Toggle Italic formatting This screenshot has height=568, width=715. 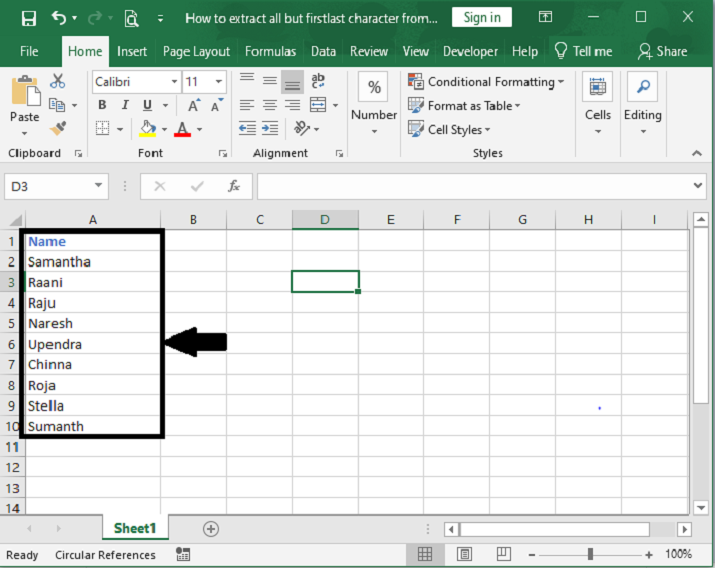coord(125,105)
